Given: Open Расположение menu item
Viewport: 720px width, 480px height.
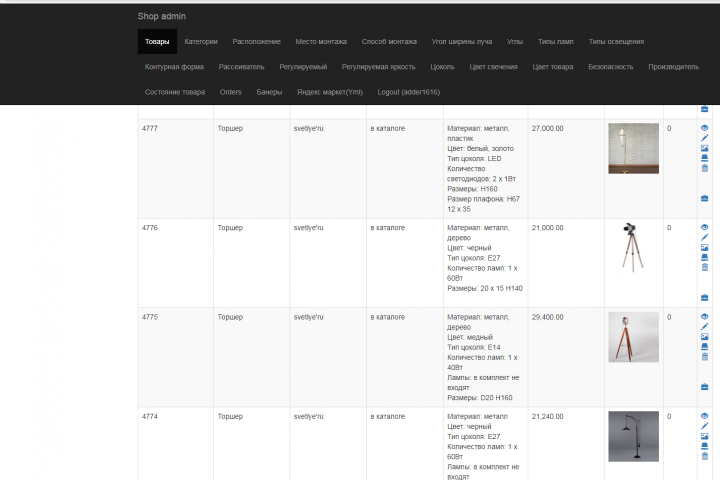Looking at the screenshot, I should pos(256,41).
